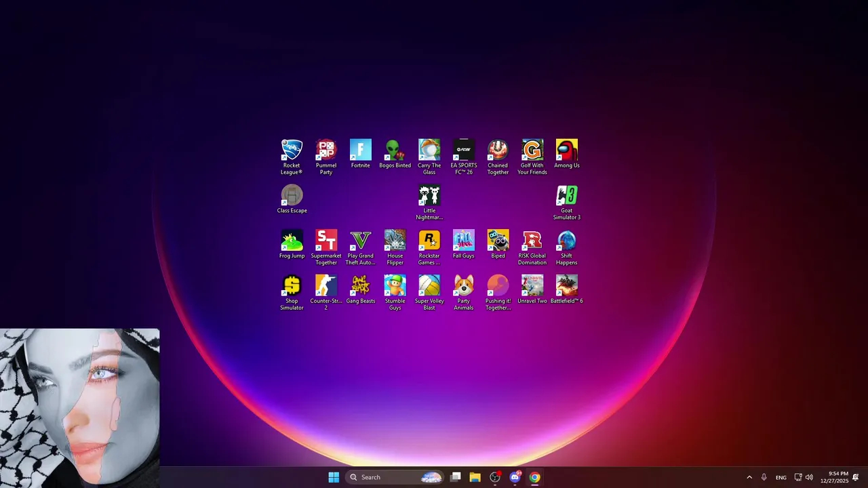868x488 pixels.
Task: Select the Rocket League desktop shortcut
Action: tap(292, 157)
